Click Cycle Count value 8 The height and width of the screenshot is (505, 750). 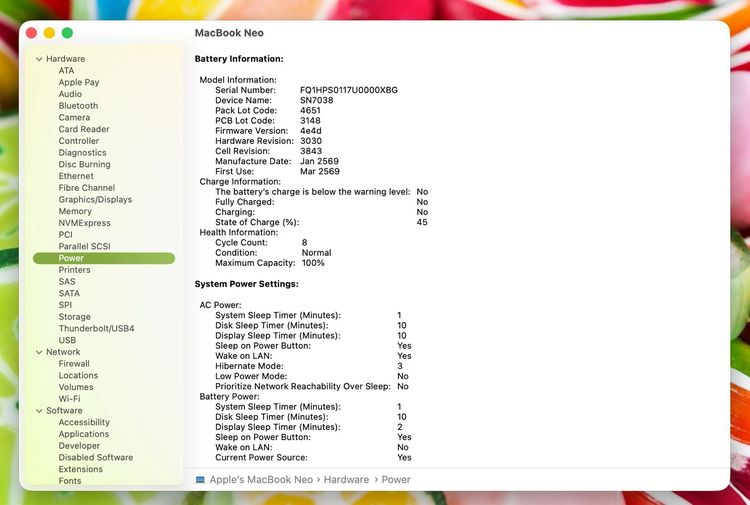click(x=305, y=242)
